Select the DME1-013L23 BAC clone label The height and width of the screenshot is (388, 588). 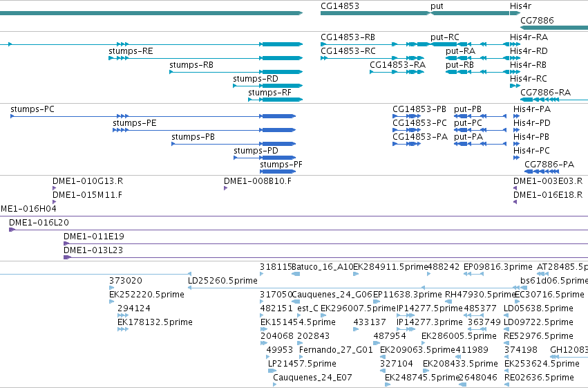coord(93,250)
